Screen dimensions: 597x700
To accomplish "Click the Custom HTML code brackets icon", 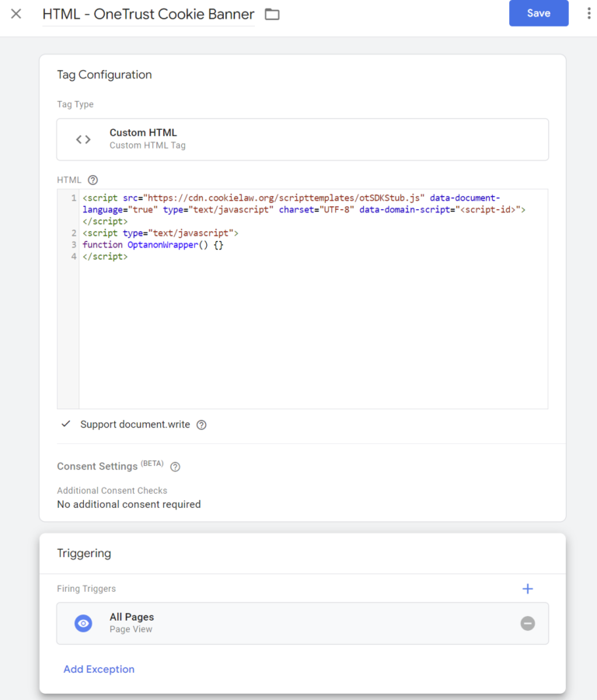I will (83, 140).
